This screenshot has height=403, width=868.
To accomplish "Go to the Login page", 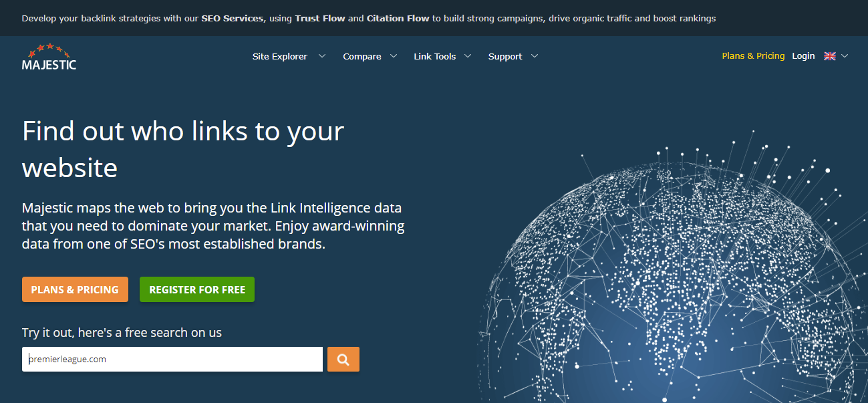I will 803,56.
